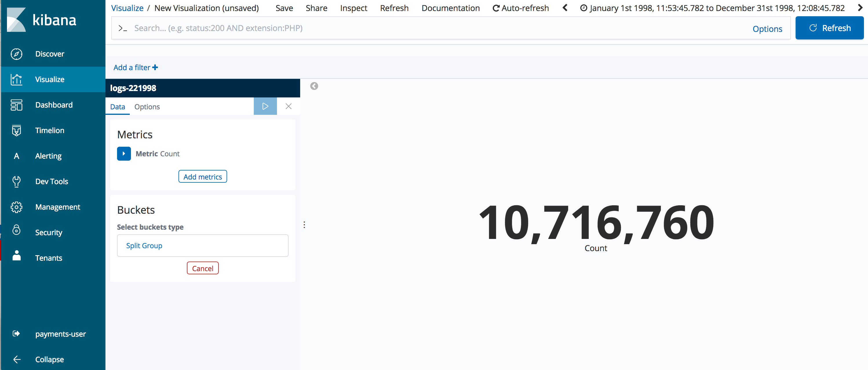Click the Timelion icon in sidebar
This screenshot has width=868, height=370.
coord(17,130)
